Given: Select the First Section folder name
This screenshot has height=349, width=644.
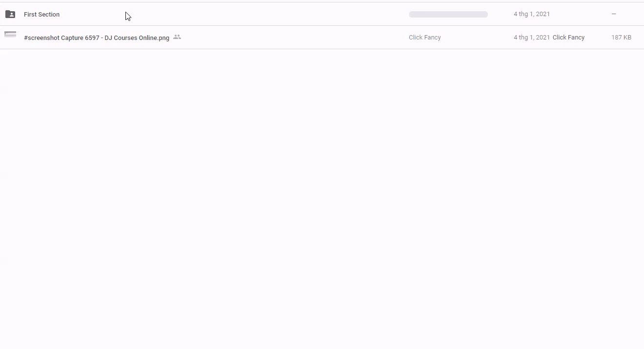Looking at the screenshot, I should [x=41, y=15].
